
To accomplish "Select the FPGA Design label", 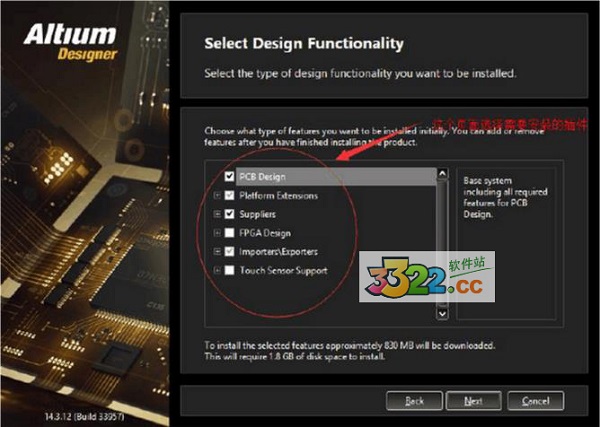I will (265, 233).
